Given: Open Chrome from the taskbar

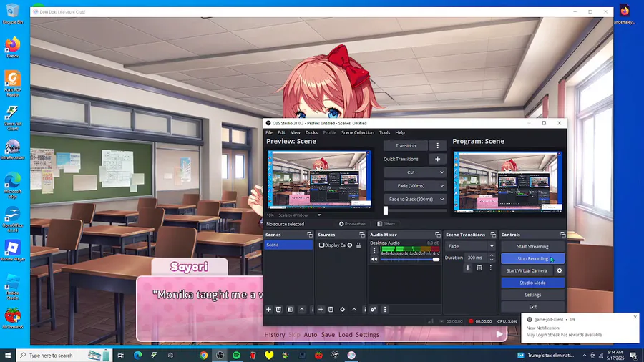Looking at the screenshot, I should [x=203, y=356].
